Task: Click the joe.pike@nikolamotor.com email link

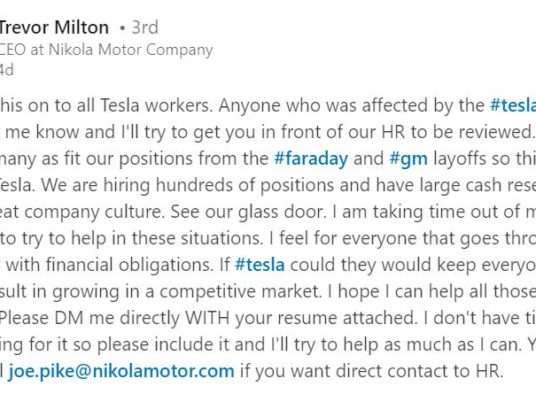Action: pos(122,371)
